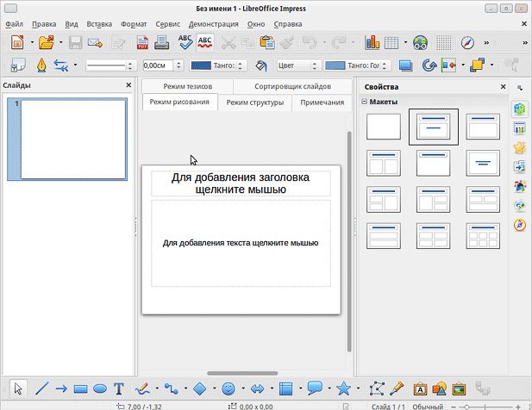The image size is (532, 410).
Task: Run spelling check (ABC checkmark) icon
Action: pos(185,43)
